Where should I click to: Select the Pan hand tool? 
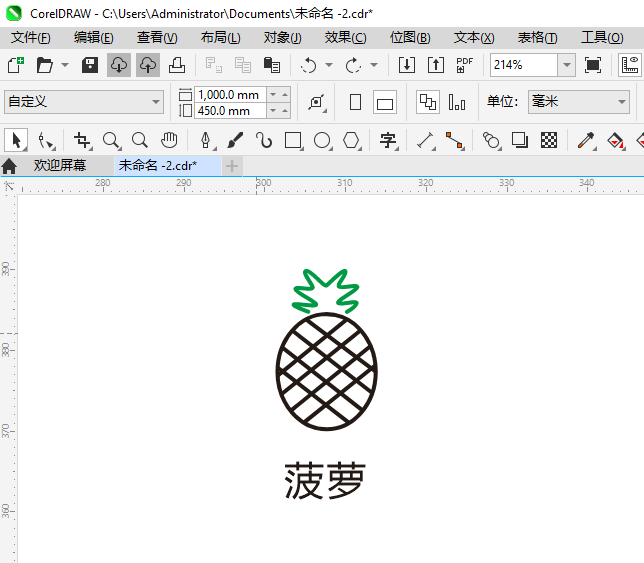pyautogui.click(x=169, y=140)
